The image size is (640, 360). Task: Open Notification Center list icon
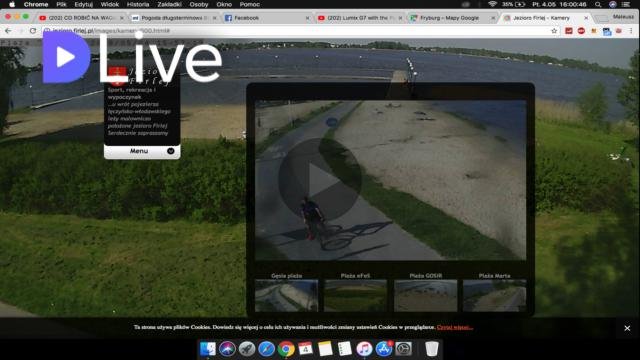(626, 4)
